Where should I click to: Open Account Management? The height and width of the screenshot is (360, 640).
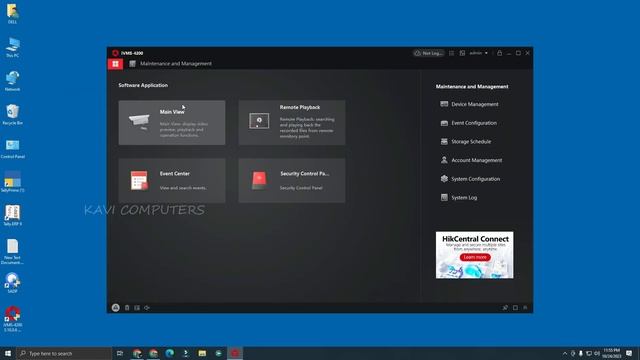pyautogui.click(x=471, y=160)
